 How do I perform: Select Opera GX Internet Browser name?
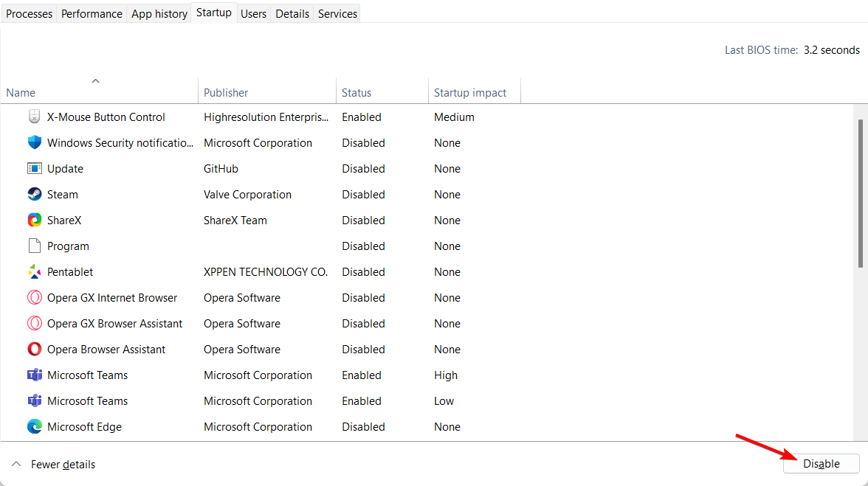(x=112, y=297)
